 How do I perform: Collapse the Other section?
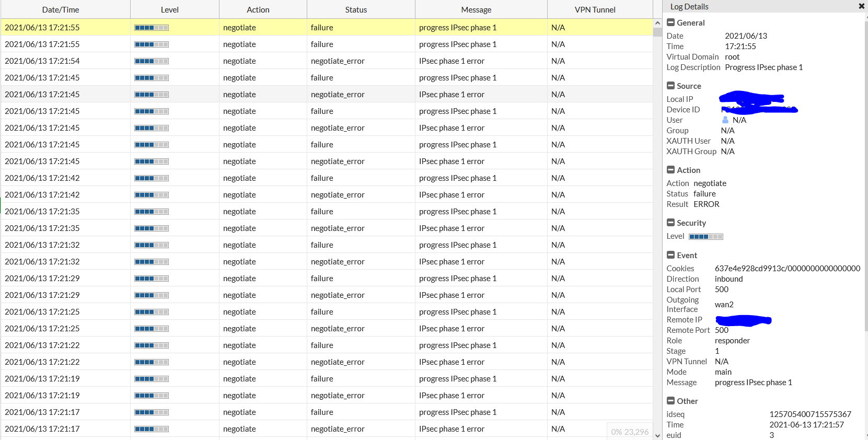tap(670, 401)
